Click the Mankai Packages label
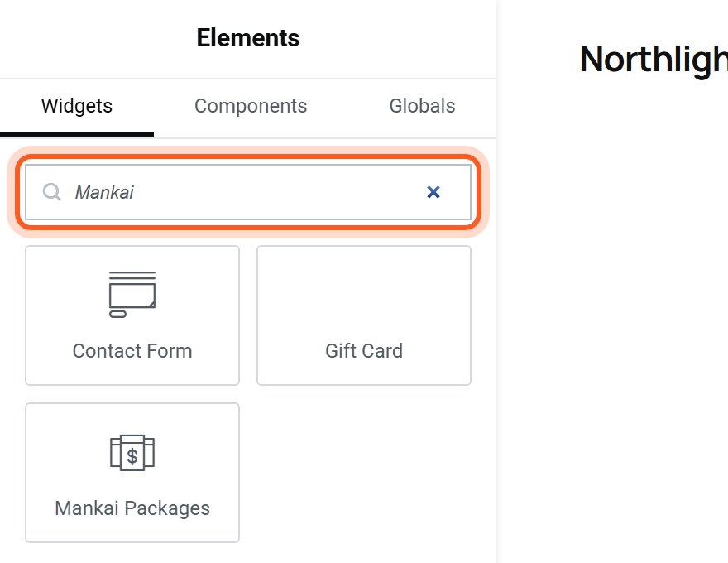 [132, 508]
